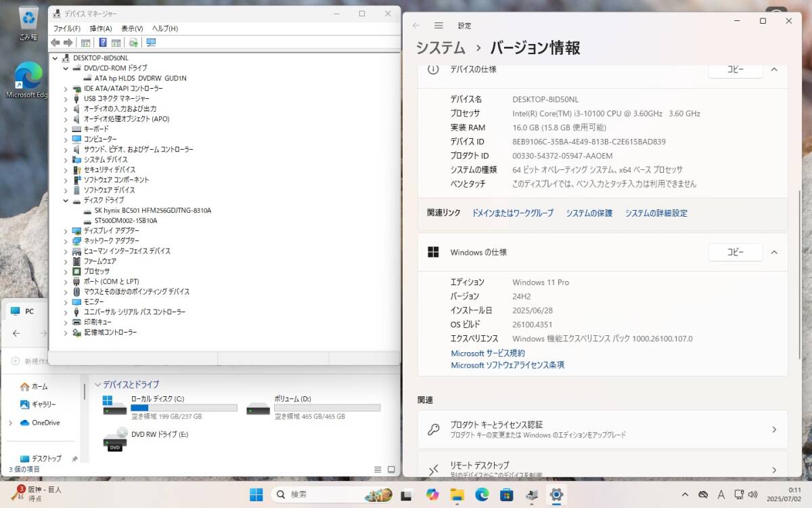Select the セキュリティ デバイス category
This screenshot has width=812, height=508.
coord(109,170)
